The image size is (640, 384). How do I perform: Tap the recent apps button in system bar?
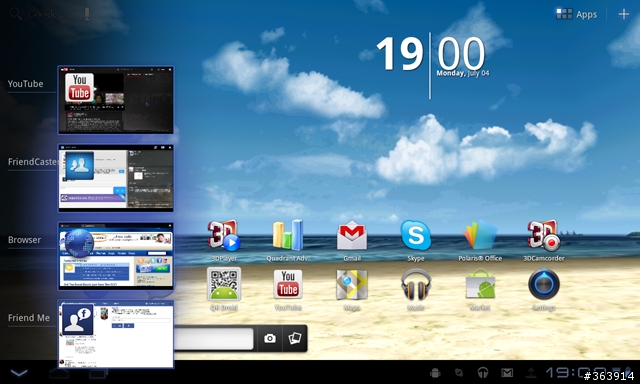pyautogui.click(x=99, y=373)
